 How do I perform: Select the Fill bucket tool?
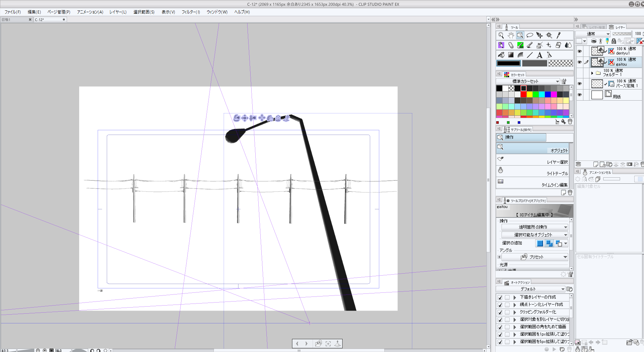pos(501,55)
